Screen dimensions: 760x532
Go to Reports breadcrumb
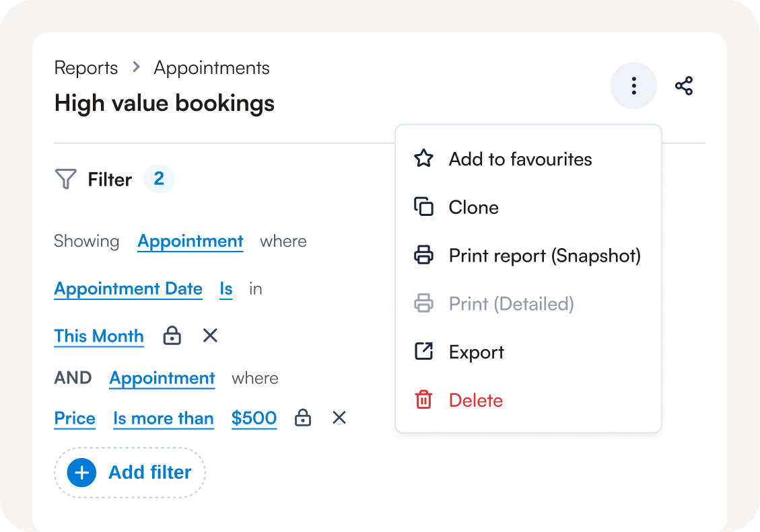click(x=85, y=68)
